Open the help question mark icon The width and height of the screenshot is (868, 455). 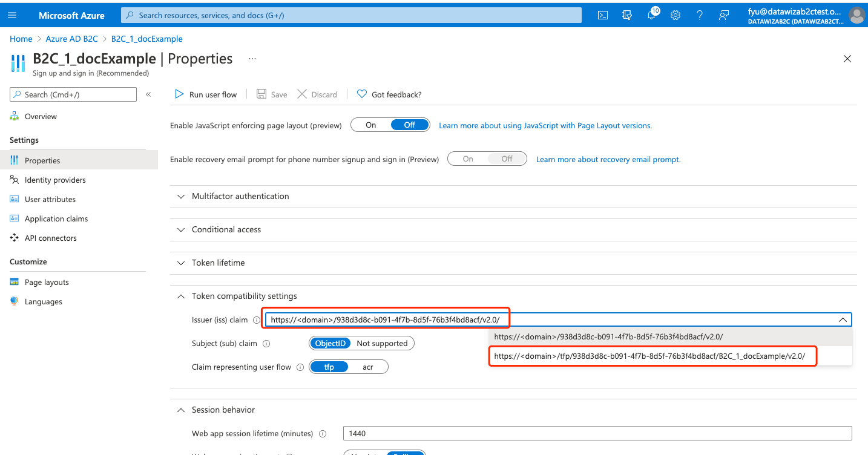coord(700,15)
